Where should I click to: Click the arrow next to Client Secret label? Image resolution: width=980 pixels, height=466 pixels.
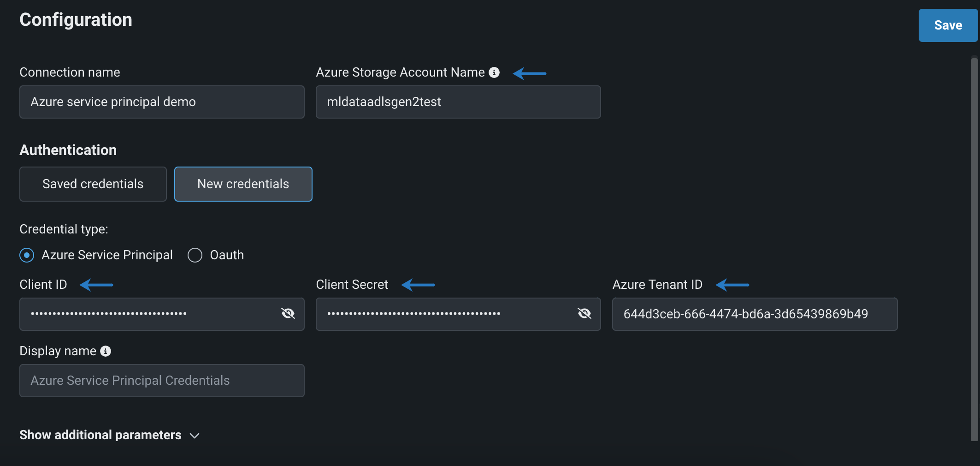pyautogui.click(x=418, y=285)
